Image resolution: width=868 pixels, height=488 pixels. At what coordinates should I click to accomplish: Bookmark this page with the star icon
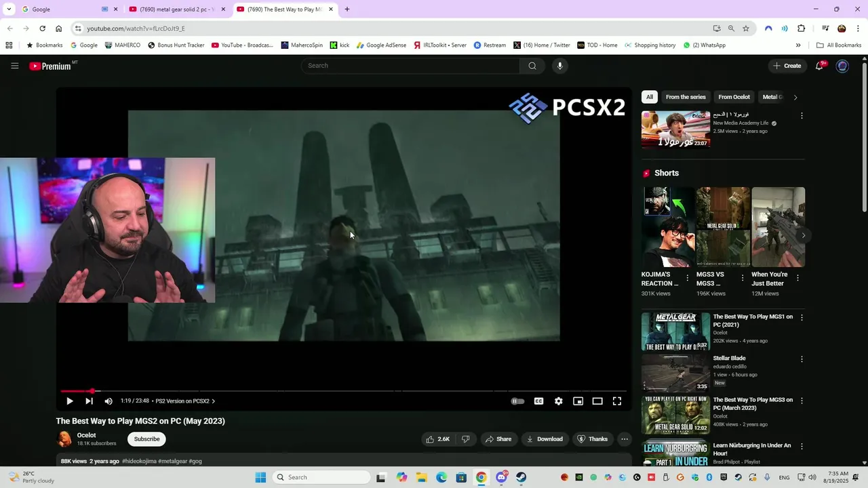[746, 28]
